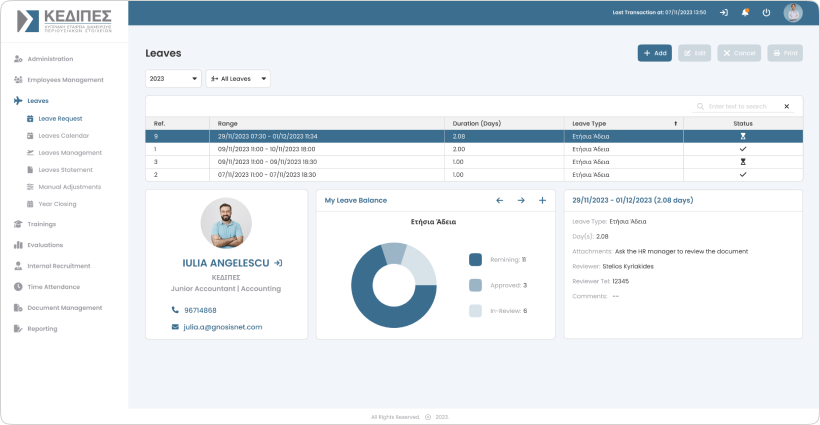Image resolution: width=820 pixels, height=425 pixels.
Task: Click the arrow icon beside Iulia Angelescu
Action: (x=278, y=263)
